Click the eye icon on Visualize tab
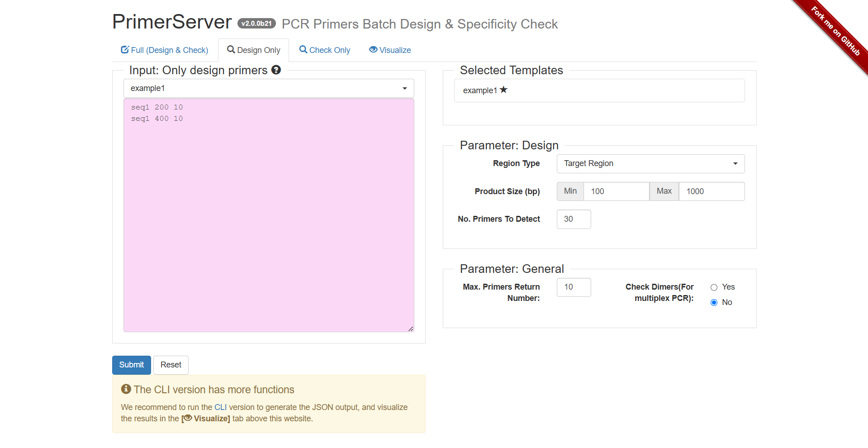Image resolution: width=868 pixels, height=448 pixels. pyautogui.click(x=373, y=50)
